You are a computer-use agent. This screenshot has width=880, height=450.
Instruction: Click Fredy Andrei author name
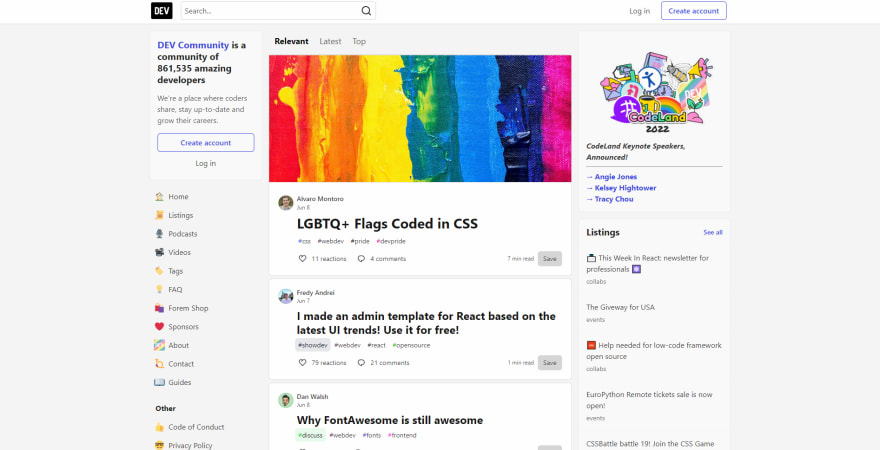(315, 293)
